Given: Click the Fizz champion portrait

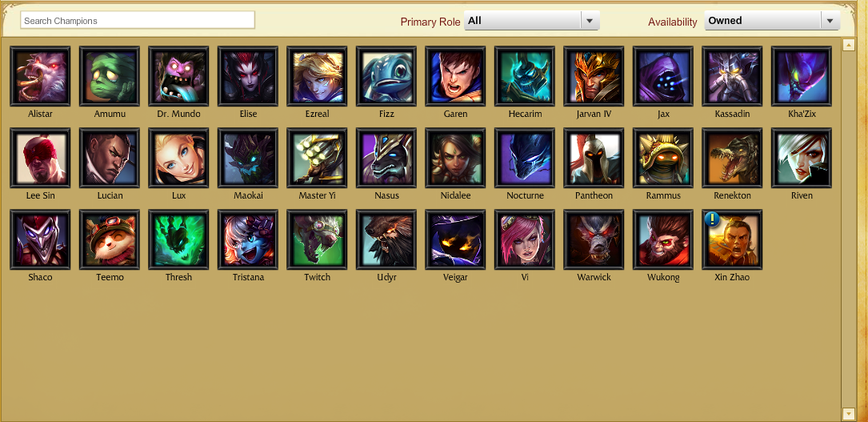Looking at the screenshot, I should (x=386, y=76).
